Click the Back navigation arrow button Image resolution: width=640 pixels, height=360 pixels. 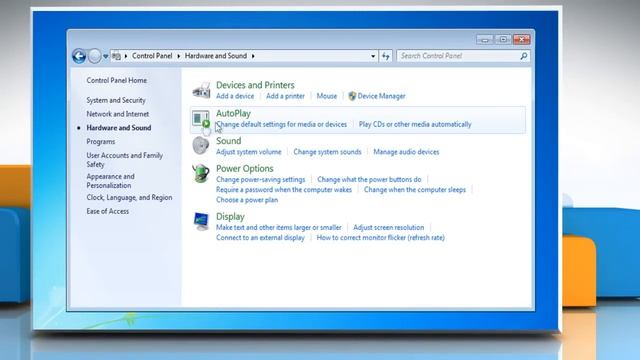[x=79, y=56]
